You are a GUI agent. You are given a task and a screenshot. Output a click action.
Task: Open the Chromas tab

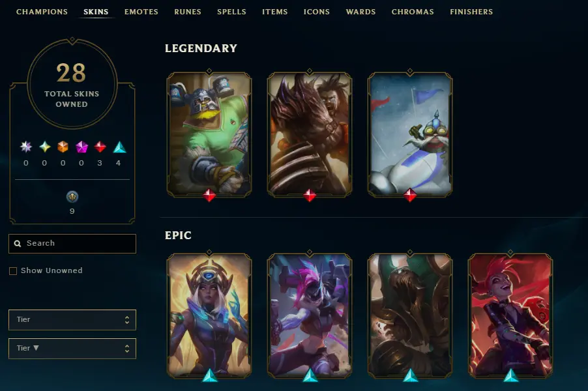tap(413, 12)
